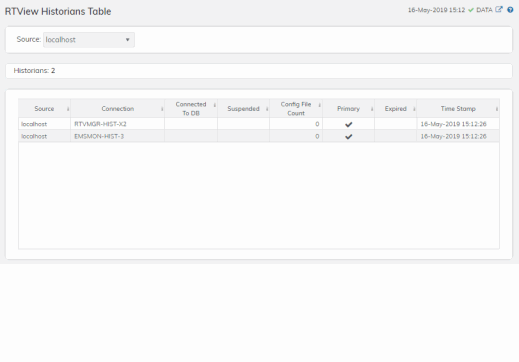Click sort icon on Config File Count column

coord(319,105)
